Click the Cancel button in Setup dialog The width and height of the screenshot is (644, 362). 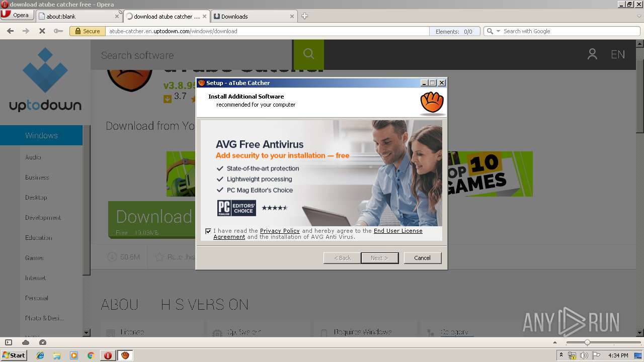pyautogui.click(x=422, y=258)
